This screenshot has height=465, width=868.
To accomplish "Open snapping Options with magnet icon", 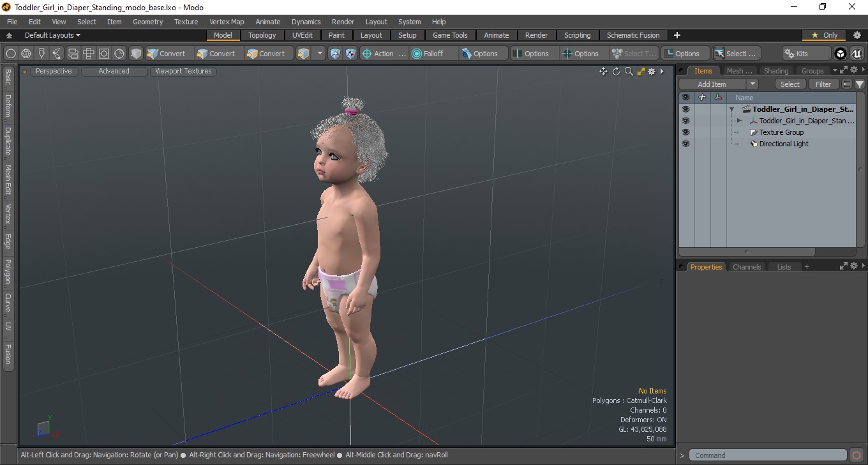I will (484, 54).
